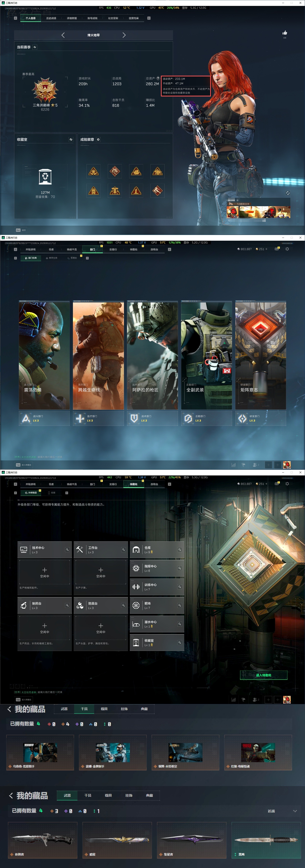Image resolution: width=305 pixels, height=868 pixels.
Task: Open the bar-chart stats icon on 部门 screen
Action: click(x=233, y=465)
